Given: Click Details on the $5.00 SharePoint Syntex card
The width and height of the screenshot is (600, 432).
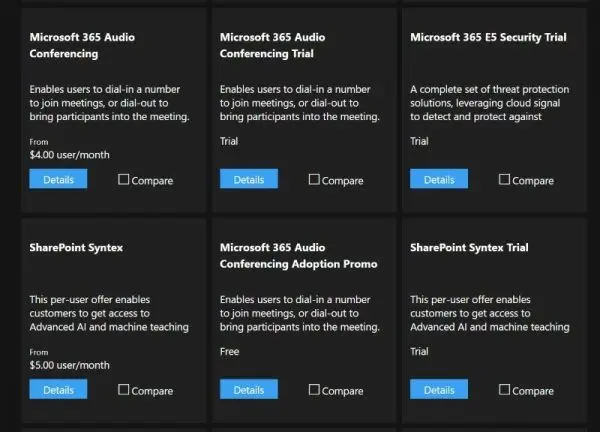Looking at the screenshot, I should [58, 390].
